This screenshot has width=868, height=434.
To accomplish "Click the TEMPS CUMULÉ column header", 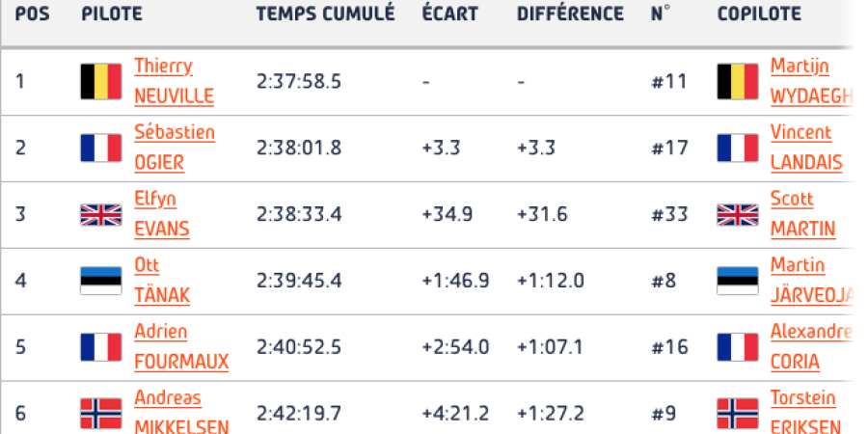I will [326, 14].
